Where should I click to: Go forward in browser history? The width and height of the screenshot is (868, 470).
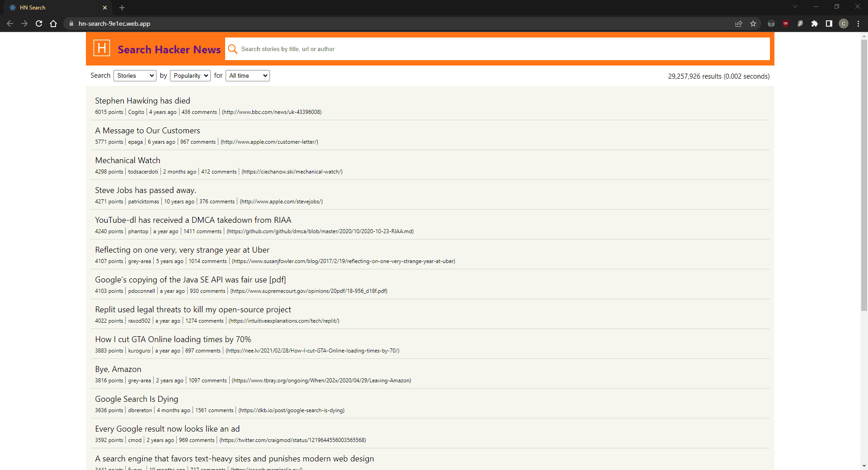24,23
